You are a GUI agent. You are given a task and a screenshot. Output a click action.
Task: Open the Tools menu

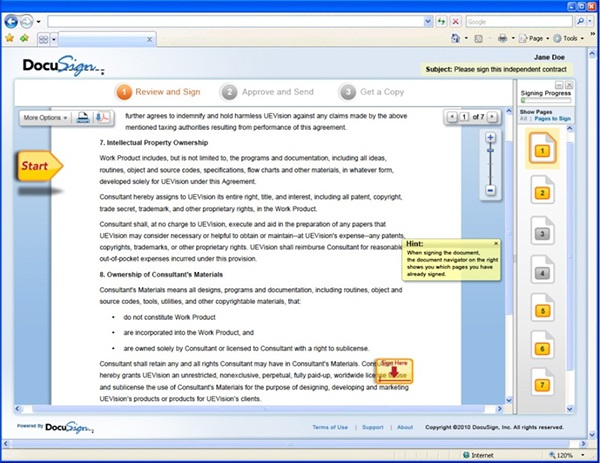(568, 39)
